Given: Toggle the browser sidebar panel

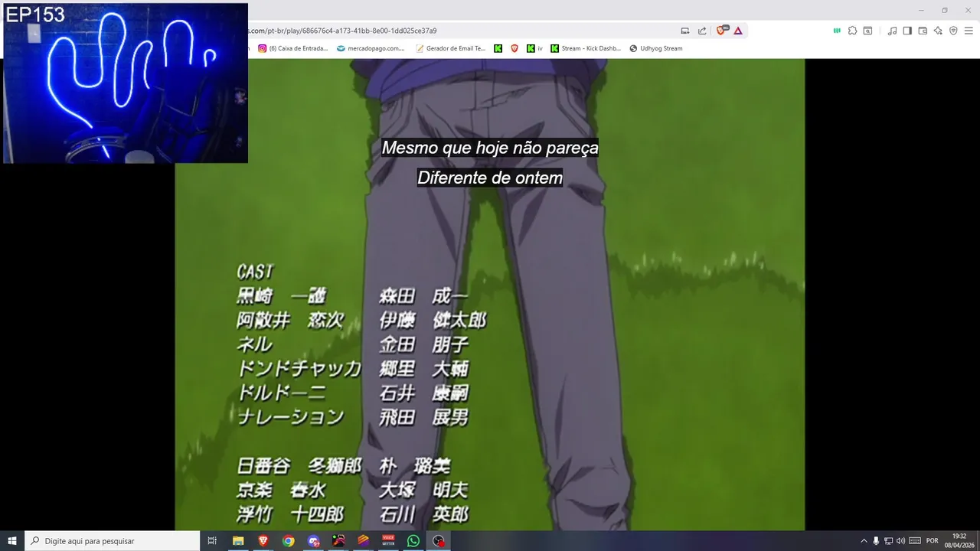Looking at the screenshot, I should pos(907,31).
